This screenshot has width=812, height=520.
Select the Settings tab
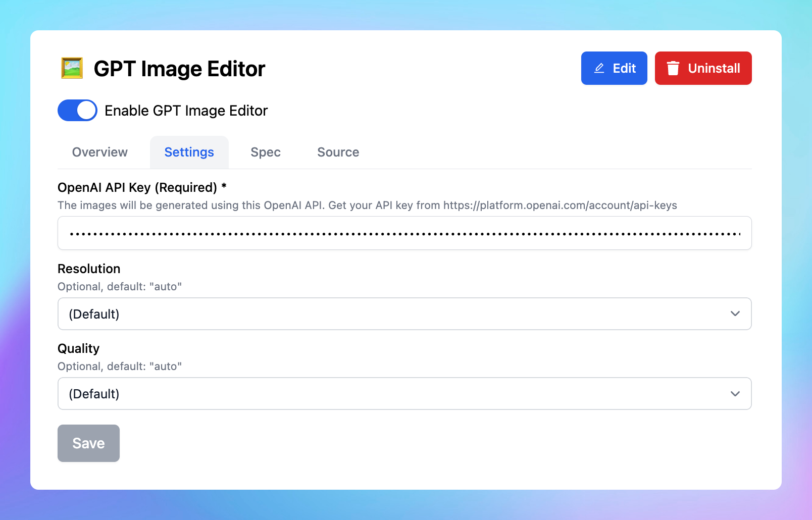[189, 152]
